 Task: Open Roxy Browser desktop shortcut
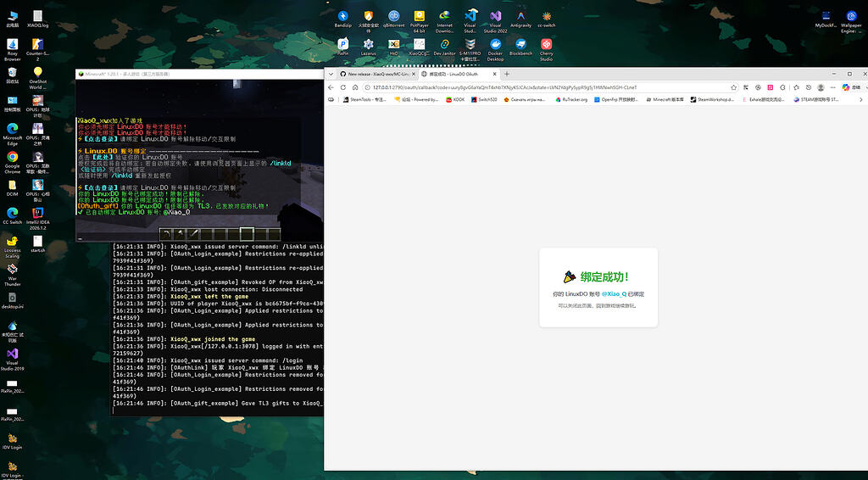click(x=12, y=50)
